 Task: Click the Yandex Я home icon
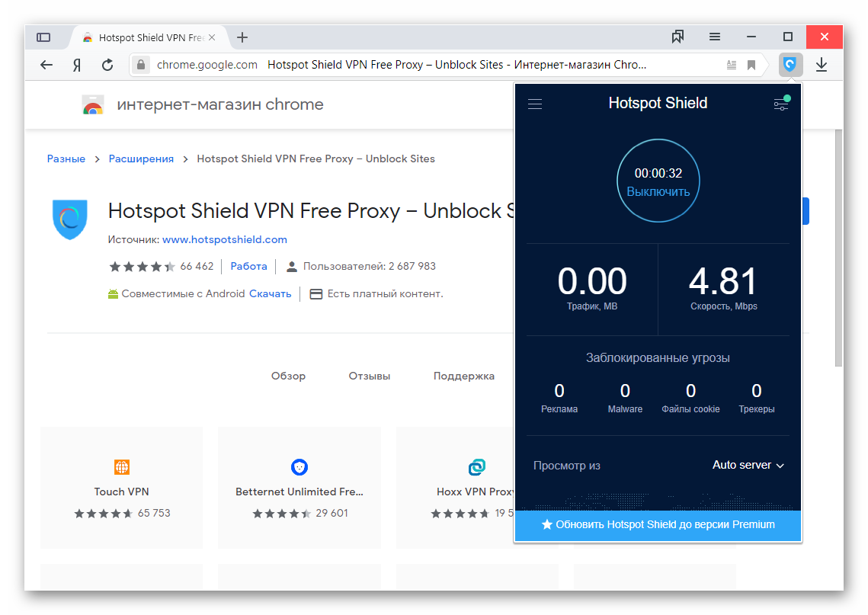(x=77, y=65)
